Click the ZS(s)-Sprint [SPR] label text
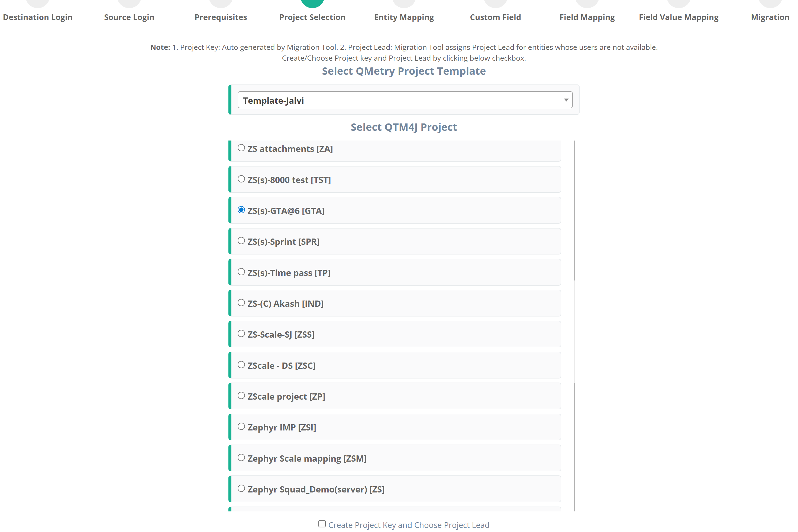This screenshot has width=798, height=532. [x=283, y=241]
